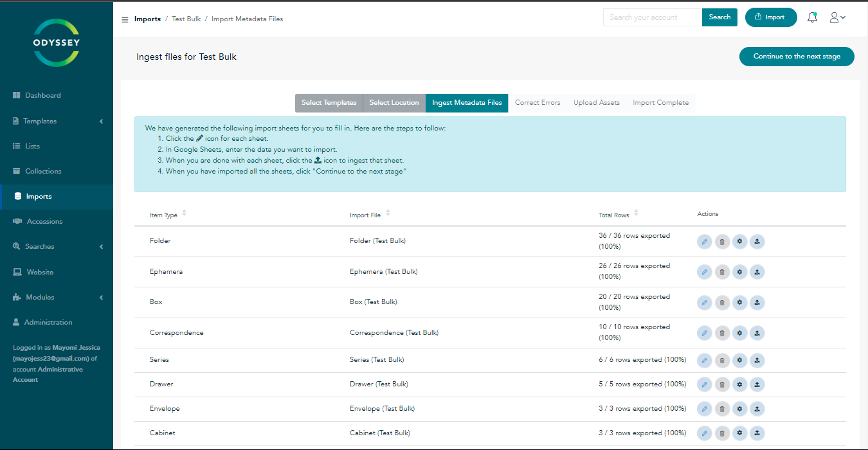Image resolution: width=868 pixels, height=450 pixels.
Task: Click the edit pencil icon for Ephemera row
Action: [x=705, y=272]
